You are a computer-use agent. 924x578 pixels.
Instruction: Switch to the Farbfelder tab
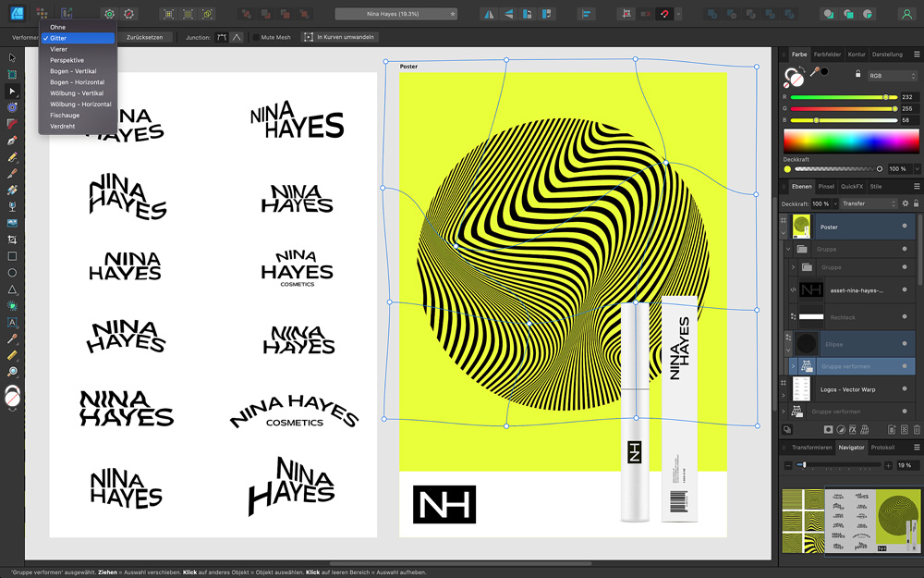click(x=827, y=55)
